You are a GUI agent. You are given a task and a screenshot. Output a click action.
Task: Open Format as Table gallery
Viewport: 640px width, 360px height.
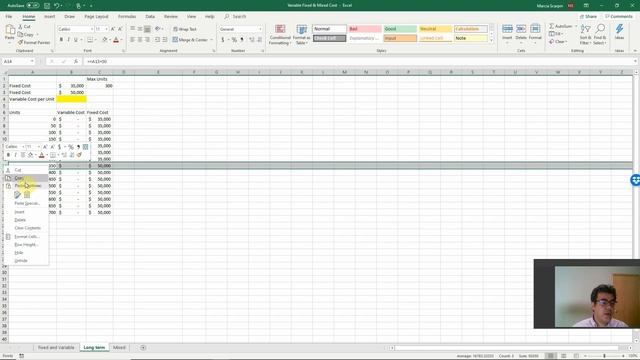(x=302, y=35)
